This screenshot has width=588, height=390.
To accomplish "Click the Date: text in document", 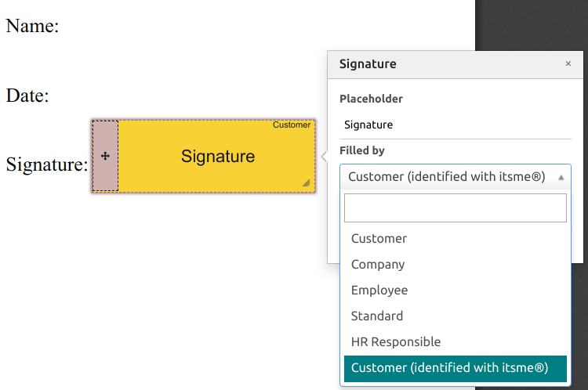I will 28,96.
